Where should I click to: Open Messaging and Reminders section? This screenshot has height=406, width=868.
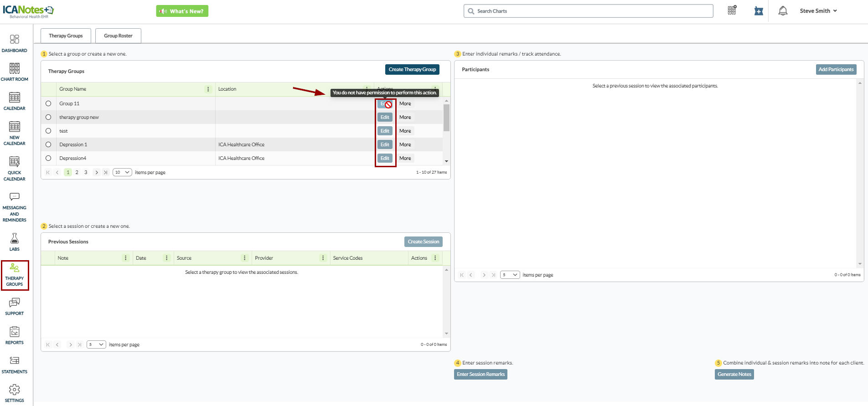tap(15, 207)
